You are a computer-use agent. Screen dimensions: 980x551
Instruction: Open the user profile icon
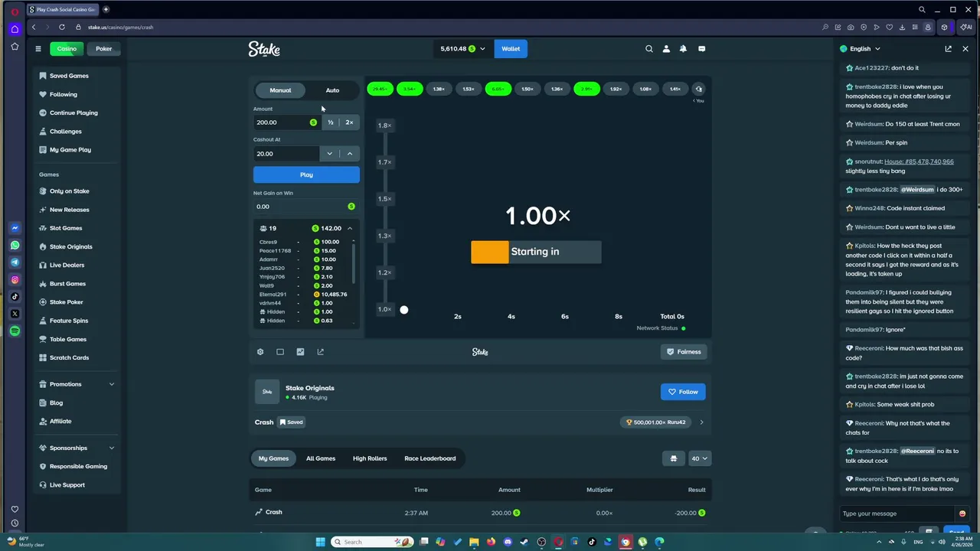coord(666,49)
